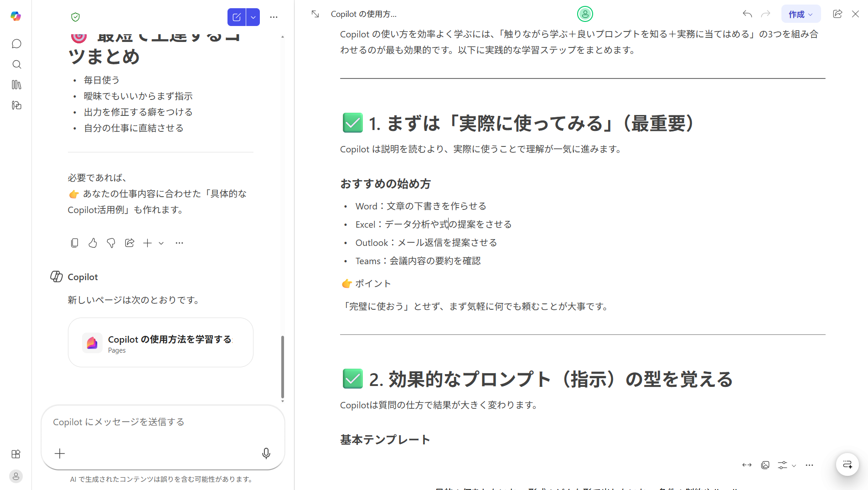Click the sentence Copilotは質問の仕方で結果が大きく変わります。

click(439, 405)
